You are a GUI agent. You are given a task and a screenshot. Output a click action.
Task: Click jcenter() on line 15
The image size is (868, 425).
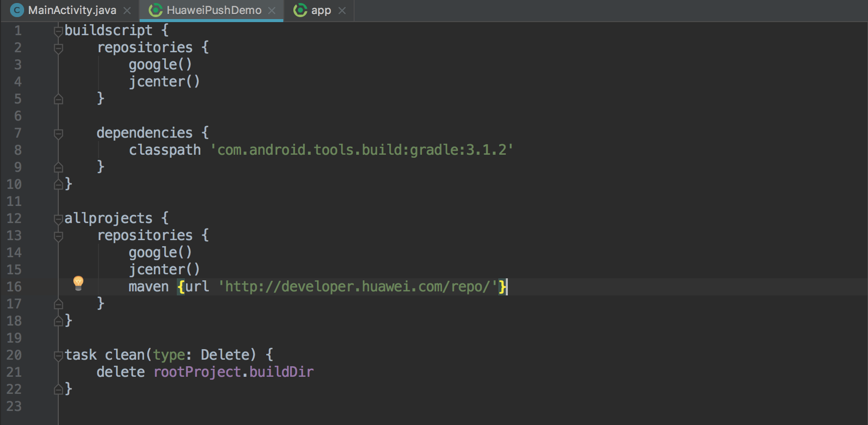[164, 269]
